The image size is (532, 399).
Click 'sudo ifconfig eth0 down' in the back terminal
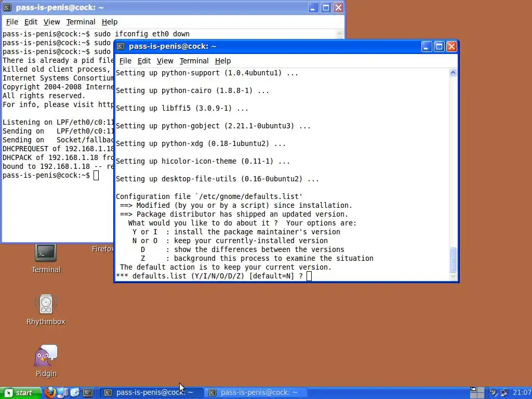point(141,34)
